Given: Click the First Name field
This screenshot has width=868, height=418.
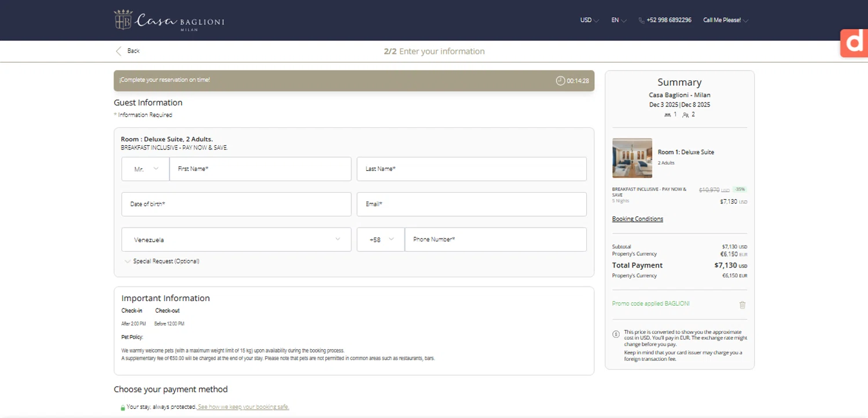Looking at the screenshot, I should click(260, 169).
